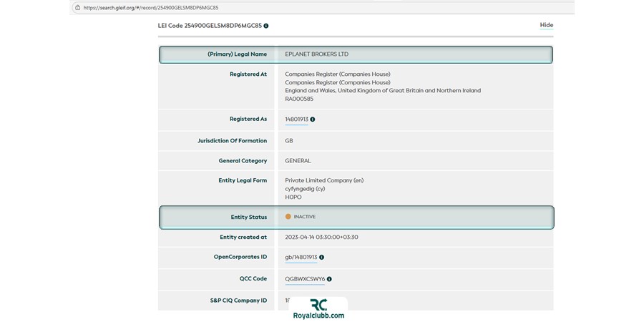Click the Royalclubb.com watermark text
644x322 pixels.
(318, 316)
